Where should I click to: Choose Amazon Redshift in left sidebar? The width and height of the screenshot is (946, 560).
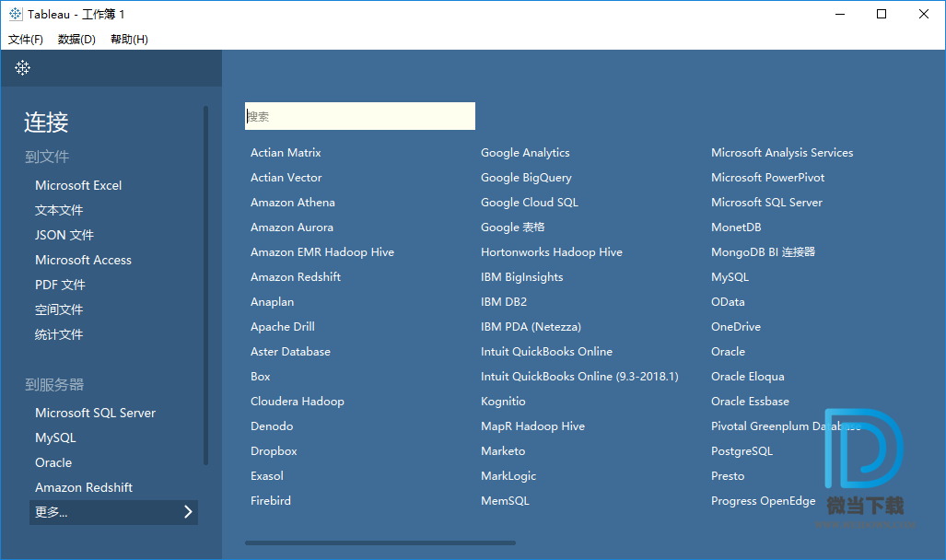point(84,487)
